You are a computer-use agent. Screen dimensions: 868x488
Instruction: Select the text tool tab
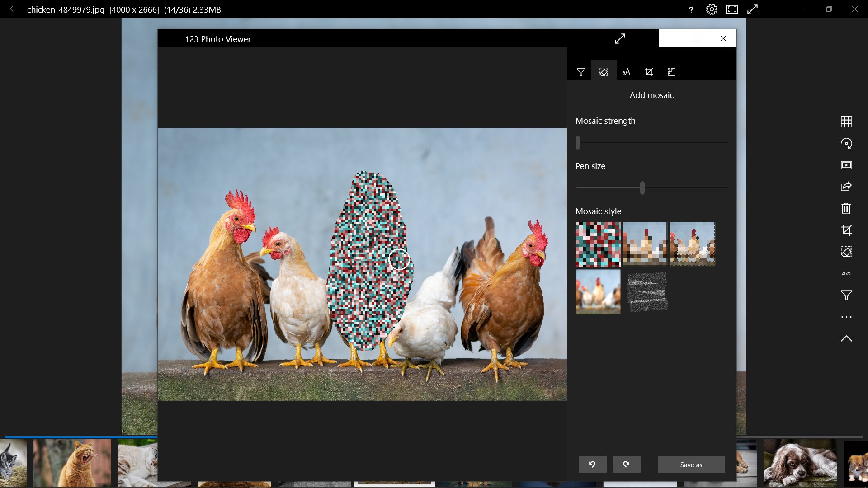pyautogui.click(x=626, y=72)
